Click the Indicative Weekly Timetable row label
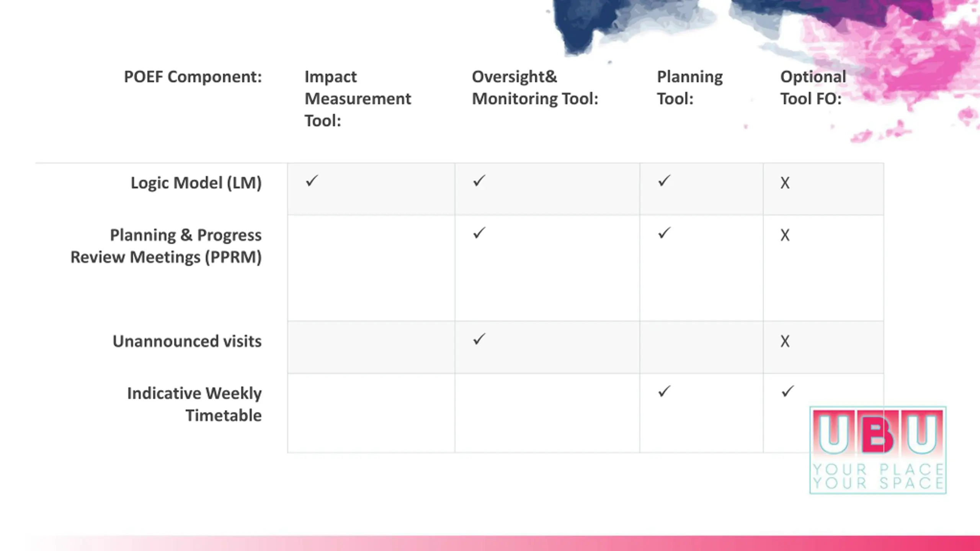Viewport: 980px width, 551px height. pos(194,404)
